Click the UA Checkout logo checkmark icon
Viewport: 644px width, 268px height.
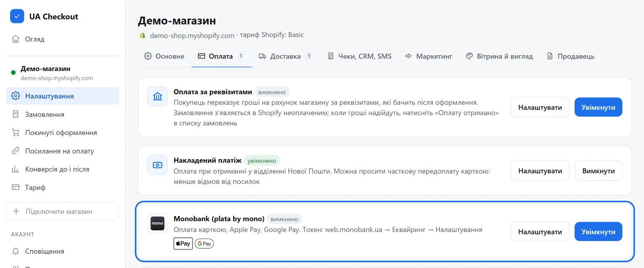[x=17, y=17]
